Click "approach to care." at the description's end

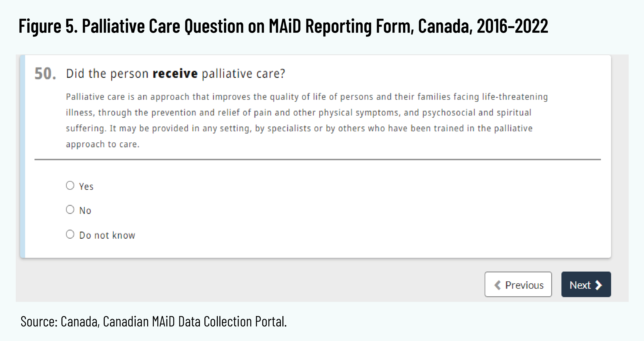103,144
